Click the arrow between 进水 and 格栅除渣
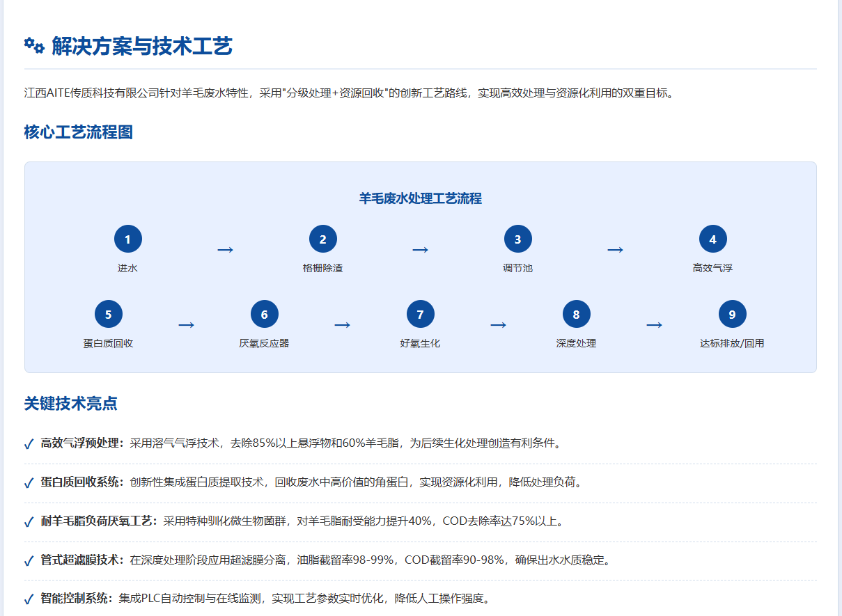842x616 pixels. tap(225, 250)
